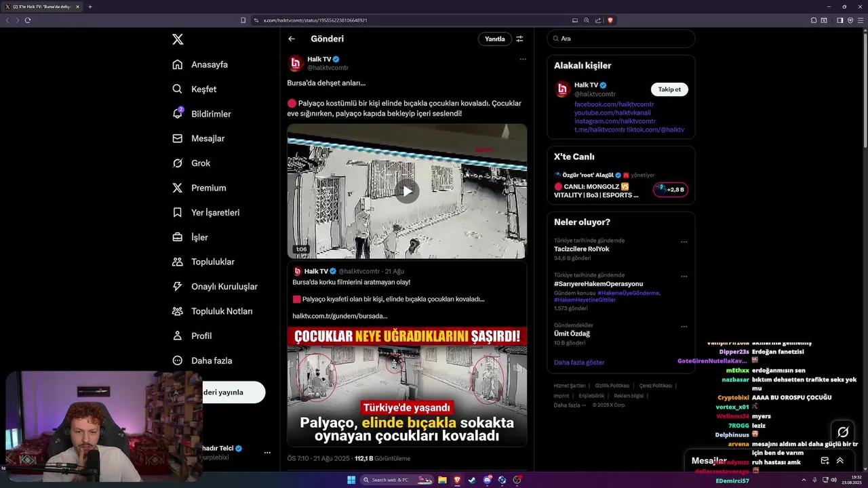Open the three-dot menu on Halk TV post
The width and height of the screenshot is (868, 488).
point(523,59)
